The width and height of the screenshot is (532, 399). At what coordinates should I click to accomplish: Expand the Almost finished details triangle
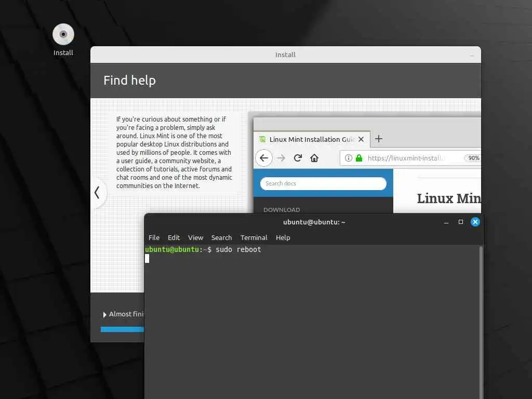pyautogui.click(x=104, y=314)
